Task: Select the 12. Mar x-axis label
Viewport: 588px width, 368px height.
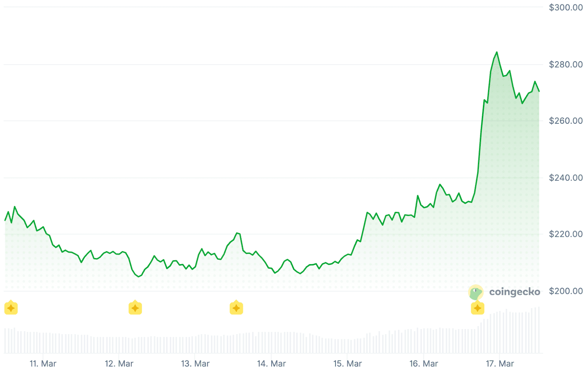Action: (x=119, y=363)
